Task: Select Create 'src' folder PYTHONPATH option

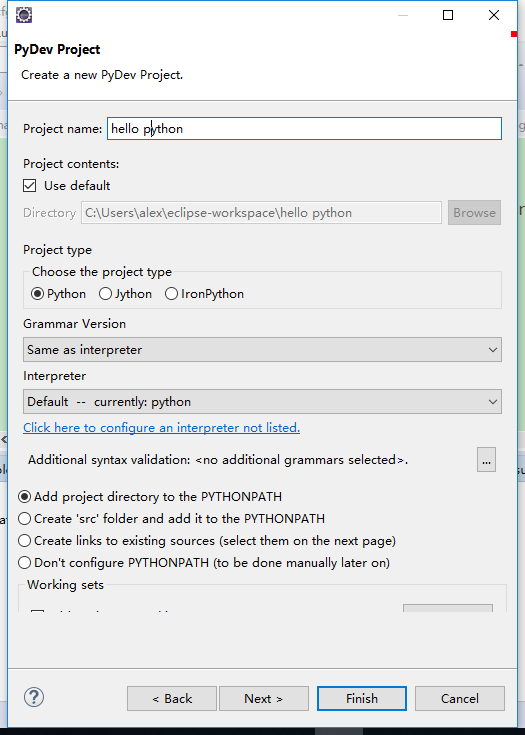Action: tap(24, 518)
